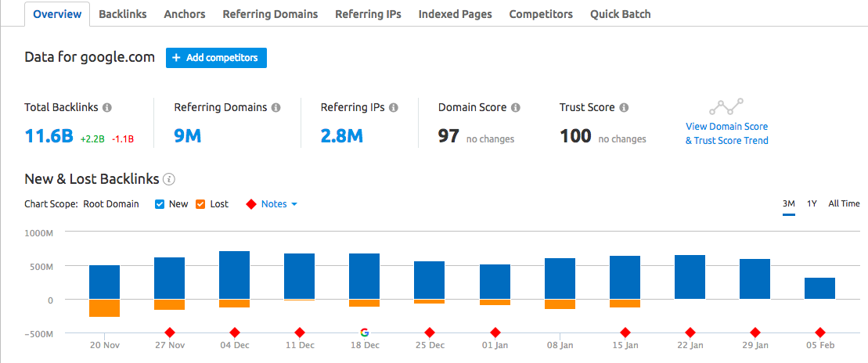The width and height of the screenshot is (868, 363).
Task: Click the blue New bar for 20 Nov
Action: pos(105,282)
